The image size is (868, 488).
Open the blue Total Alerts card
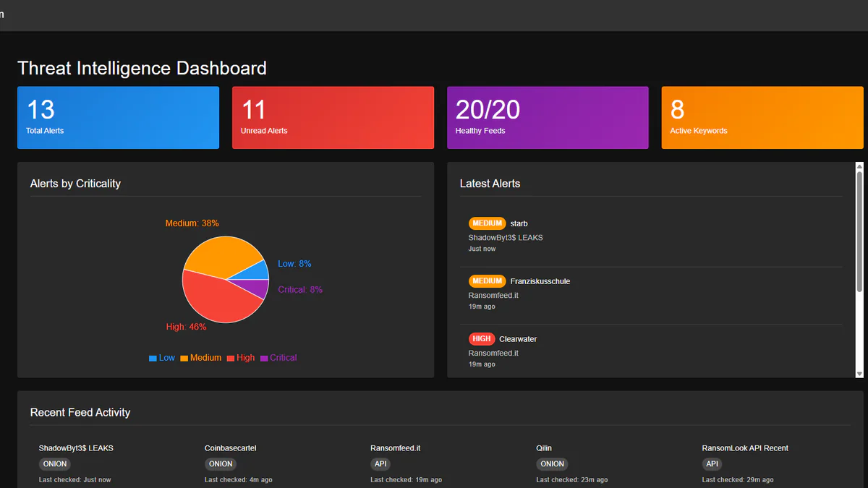[118, 117]
